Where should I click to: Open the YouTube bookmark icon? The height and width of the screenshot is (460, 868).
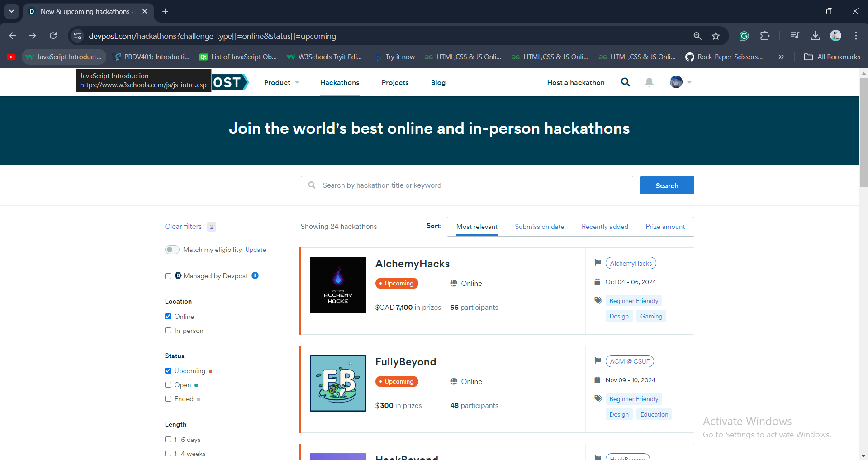click(x=11, y=57)
